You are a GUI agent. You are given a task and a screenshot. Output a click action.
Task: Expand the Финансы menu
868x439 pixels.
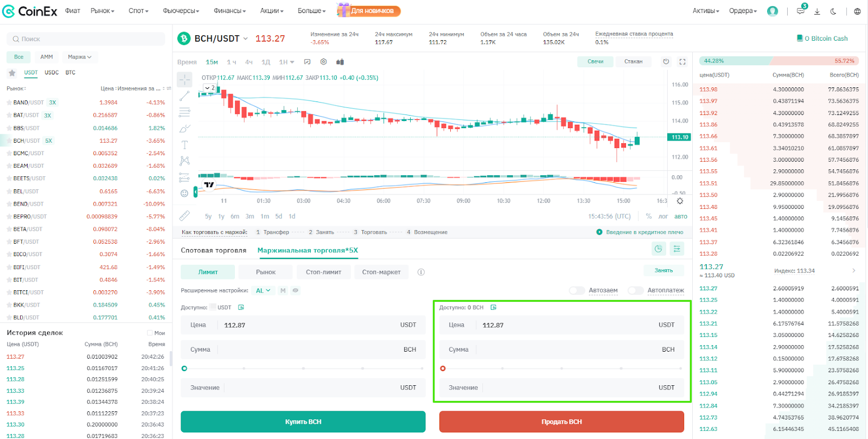(x=229, y=11)
